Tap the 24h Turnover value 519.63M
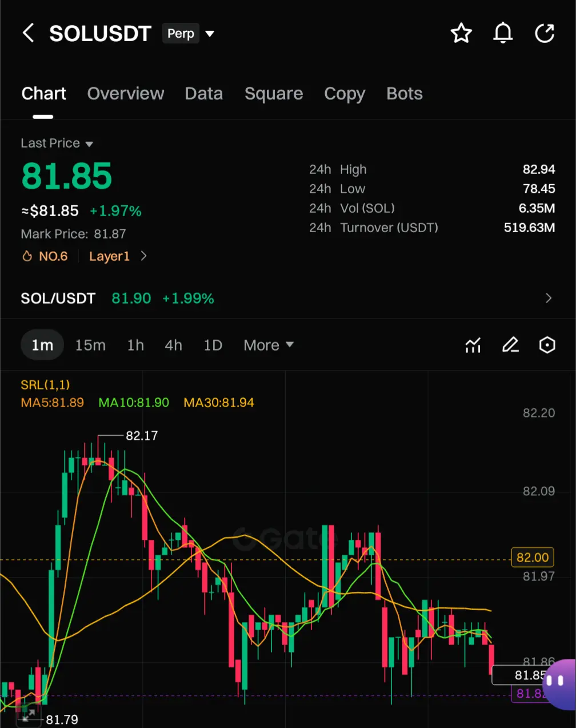The height and width of the screenshot is (728, 576). point(529,228)
